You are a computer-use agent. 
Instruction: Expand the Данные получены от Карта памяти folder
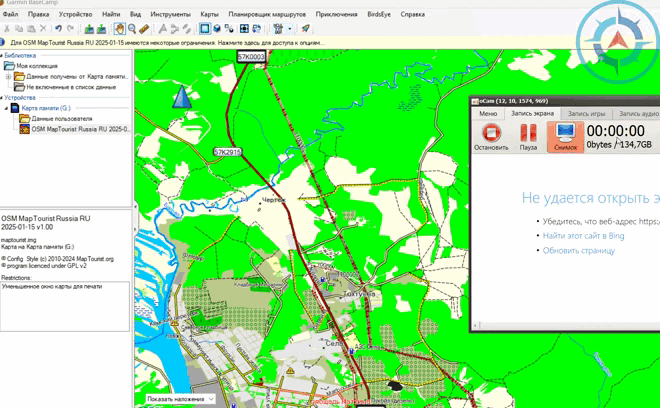[x=8, y=77]
